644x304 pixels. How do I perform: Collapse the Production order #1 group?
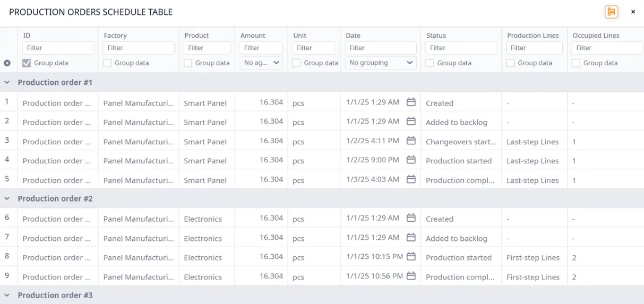[x=7, y=83]
